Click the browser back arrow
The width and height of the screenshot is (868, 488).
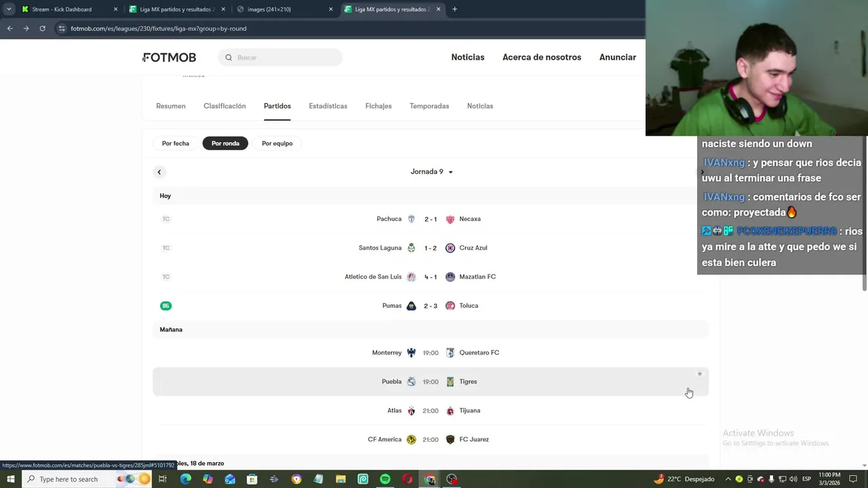tap(9, 28)
